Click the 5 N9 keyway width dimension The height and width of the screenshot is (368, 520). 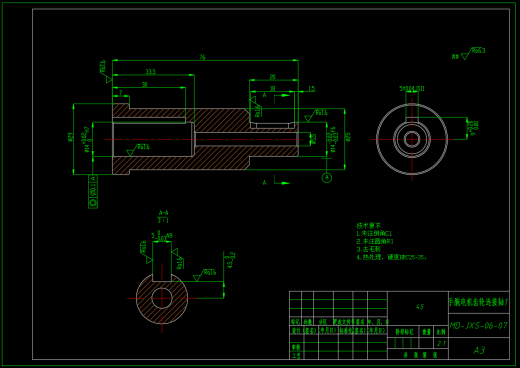[x=162, y=236]
